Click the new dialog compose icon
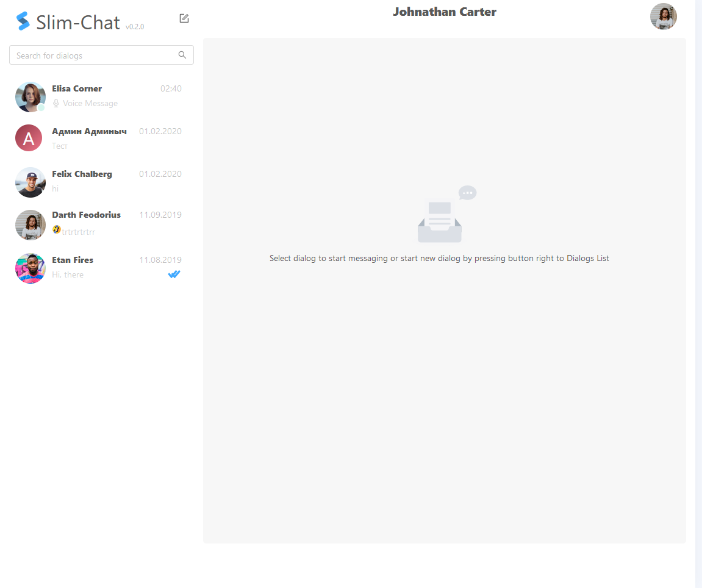 (x=184, y=18)
